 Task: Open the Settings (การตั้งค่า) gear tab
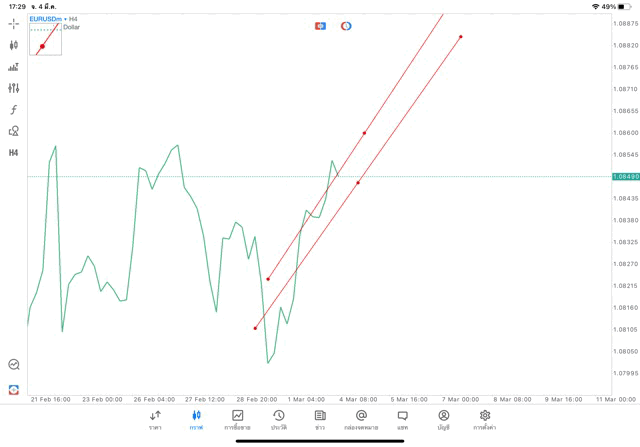pyautogui.click(x=485, y=419)
